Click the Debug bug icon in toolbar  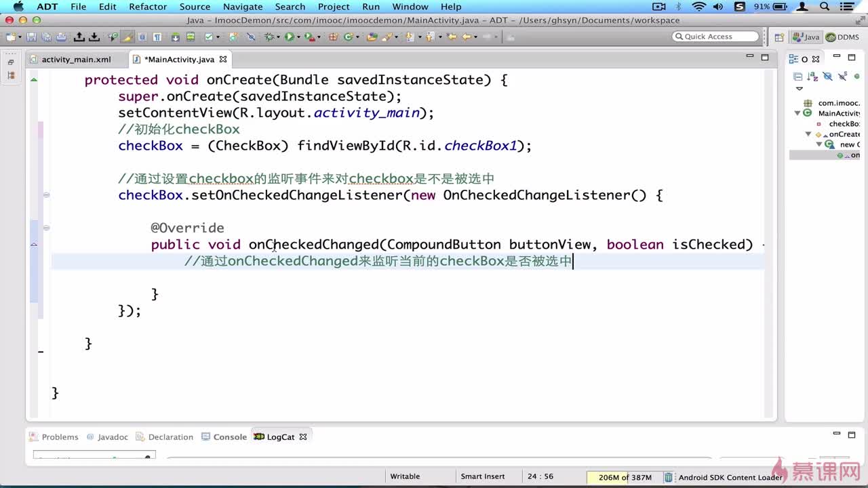pyautogui.click(x=269, y=37)
